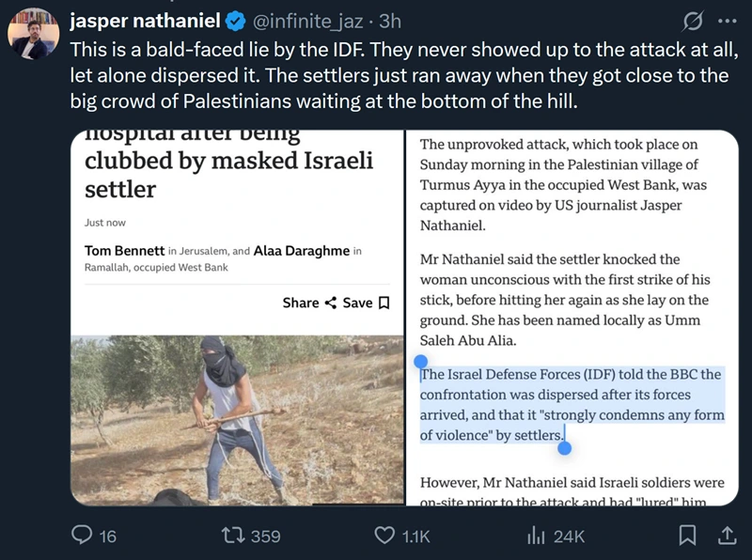Screen dimensions: 752x560
Task: Open the display name jasper nathaniel
Action: click(146, 21)
